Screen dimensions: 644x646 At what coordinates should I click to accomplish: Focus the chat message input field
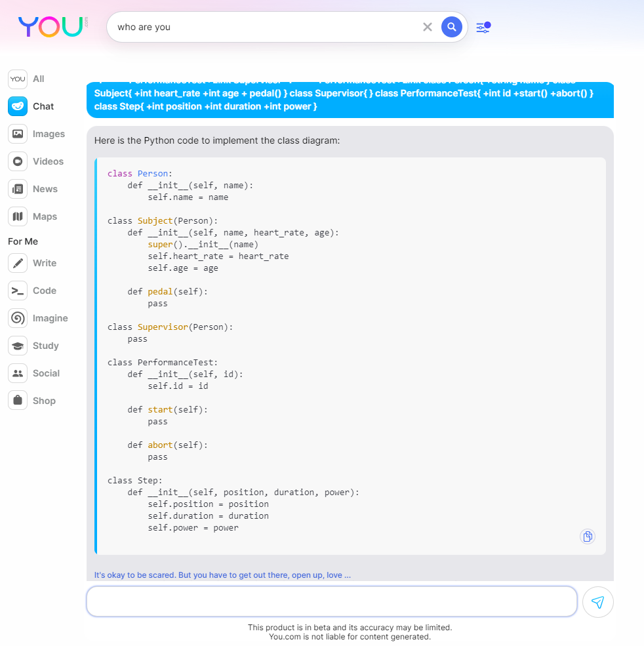pos(332,602)
